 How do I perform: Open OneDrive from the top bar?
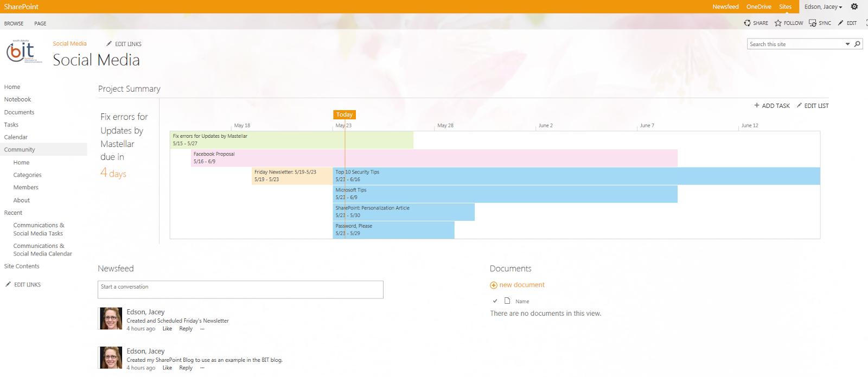tap(758, 7)
